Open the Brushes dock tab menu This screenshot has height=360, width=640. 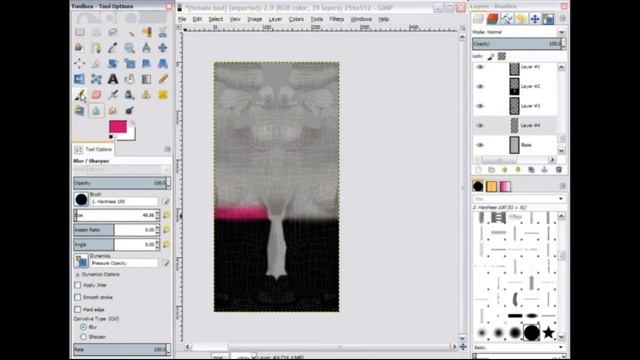pyautogui.click(x=562, y=186)
